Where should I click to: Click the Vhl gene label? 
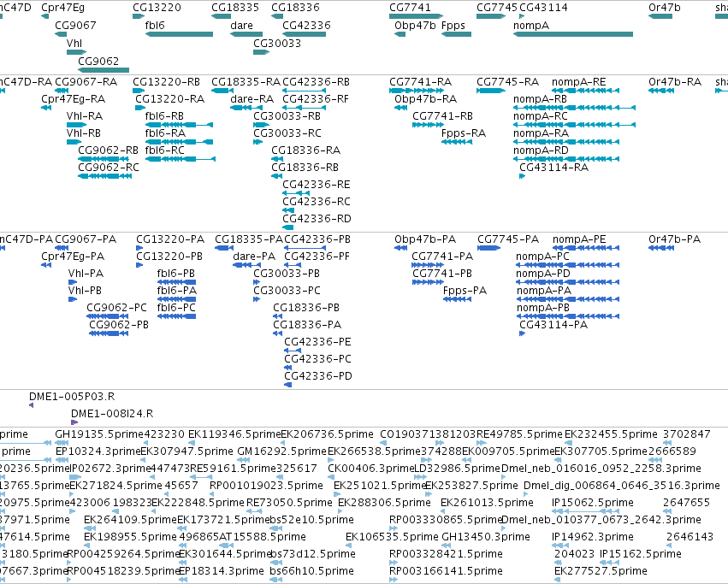pyautogui.click(x=74, y=43)
